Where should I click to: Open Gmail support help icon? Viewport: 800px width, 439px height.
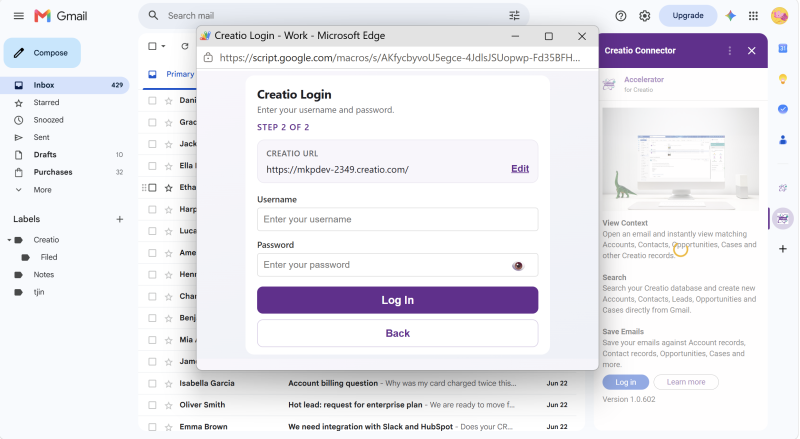[x=620, y=16]
